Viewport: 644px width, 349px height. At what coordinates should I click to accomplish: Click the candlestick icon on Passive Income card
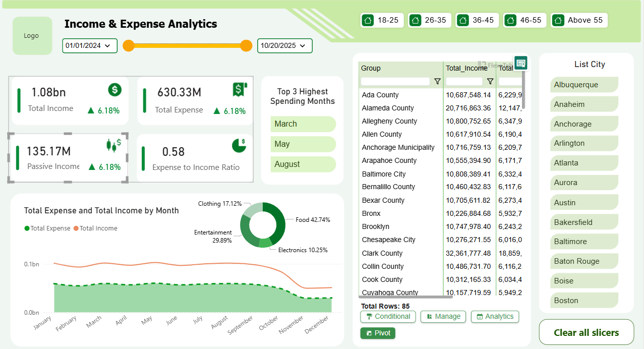(x=113, y=145)
